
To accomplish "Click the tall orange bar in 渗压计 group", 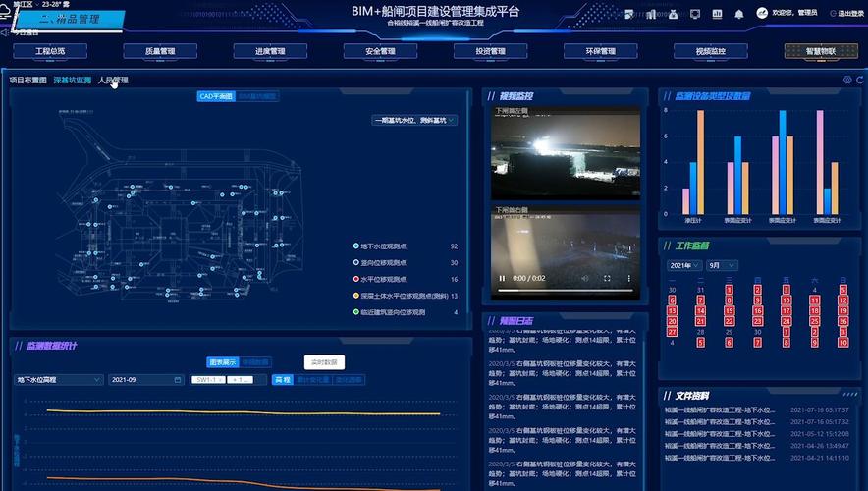I will coord(701,162).
